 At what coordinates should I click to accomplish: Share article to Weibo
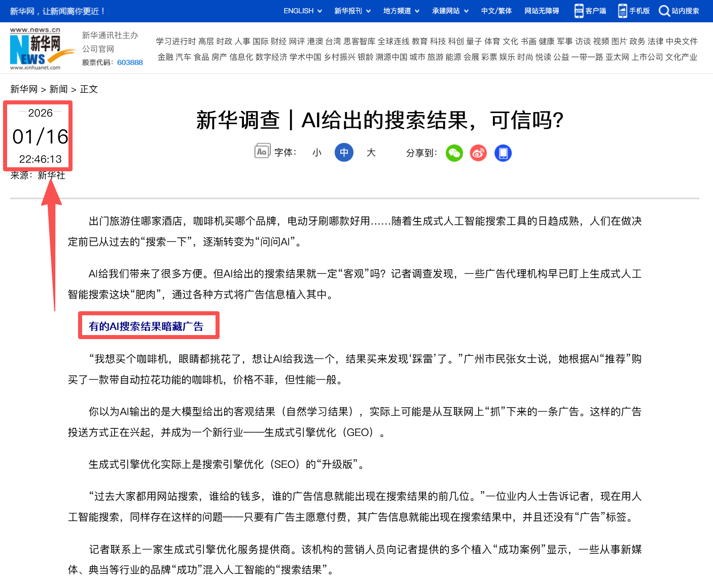478,153
